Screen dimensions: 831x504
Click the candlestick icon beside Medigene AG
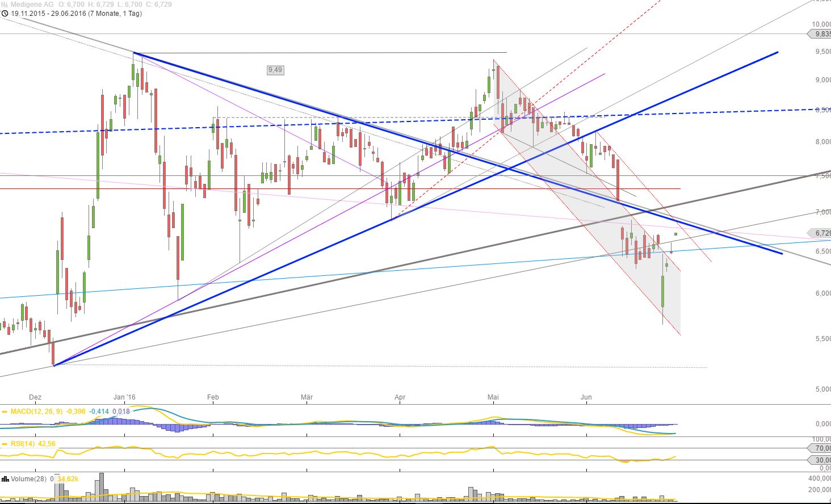[4, 5]
